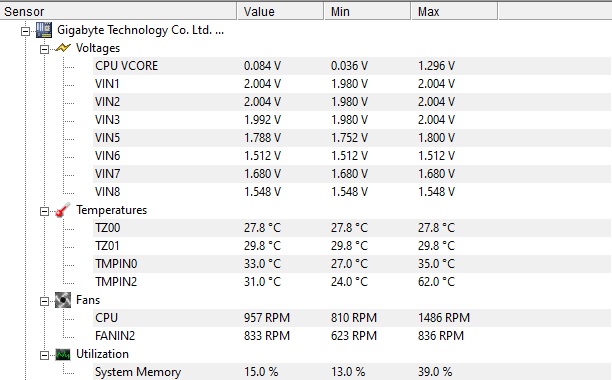The height and width of the screenshot is (380, 612).
Task: Select the TZ01 temperature row
Action: pyautogui.click(x=352, y=246)
